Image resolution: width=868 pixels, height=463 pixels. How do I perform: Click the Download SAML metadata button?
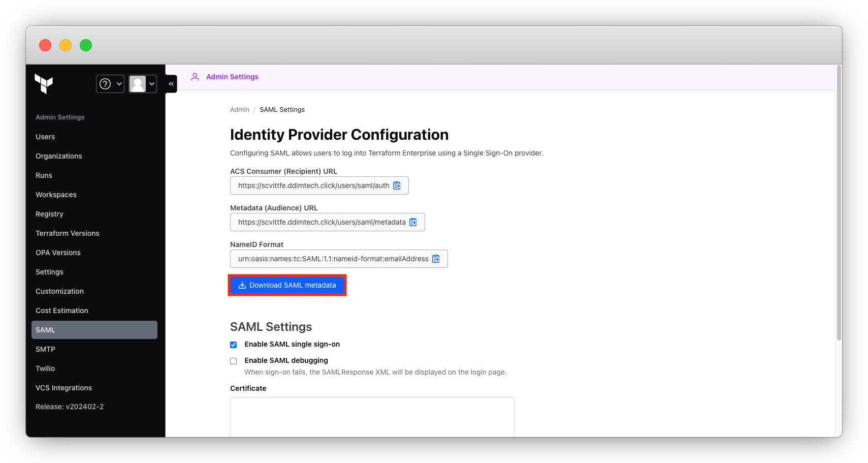tap(287, 285)
